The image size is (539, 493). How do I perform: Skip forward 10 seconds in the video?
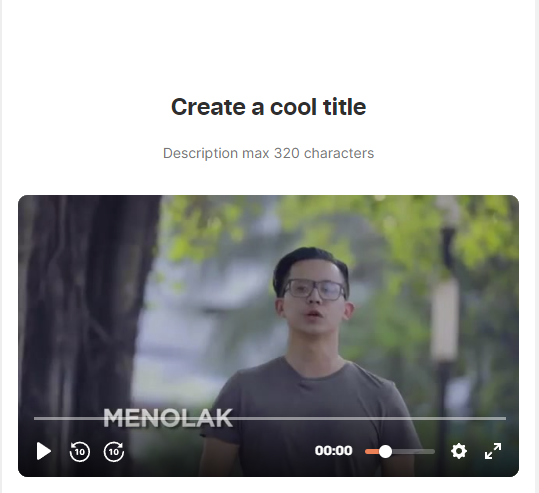click(x=114, y=451)
